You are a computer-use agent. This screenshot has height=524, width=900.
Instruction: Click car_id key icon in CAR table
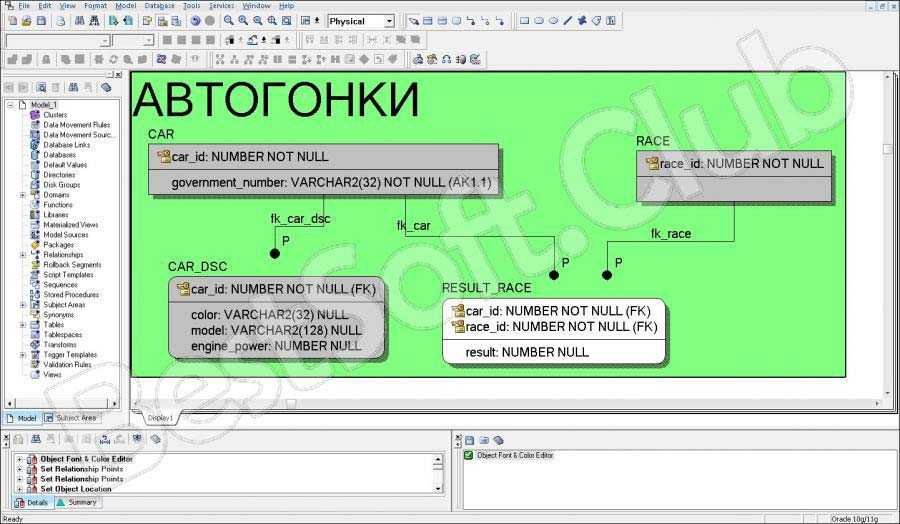164,156
